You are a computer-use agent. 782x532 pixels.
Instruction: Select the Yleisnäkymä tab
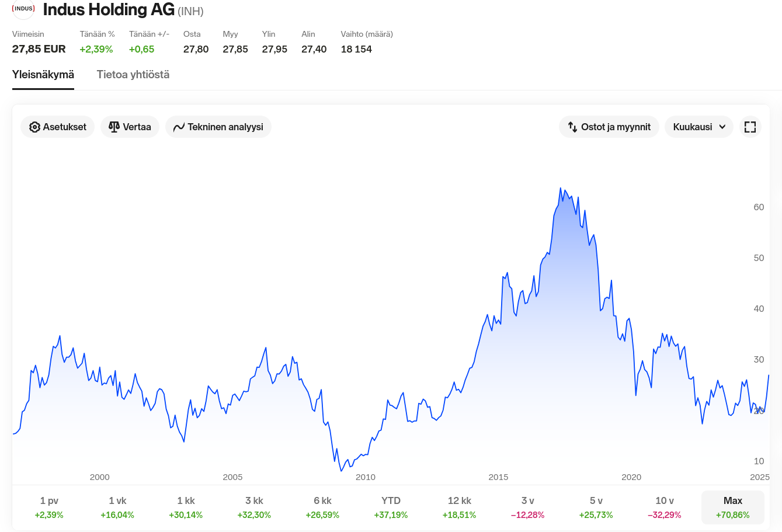[43, 75]
